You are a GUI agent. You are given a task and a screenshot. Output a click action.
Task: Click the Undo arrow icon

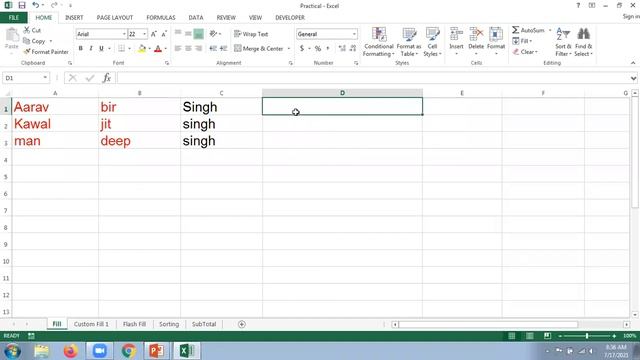(36, 5)
